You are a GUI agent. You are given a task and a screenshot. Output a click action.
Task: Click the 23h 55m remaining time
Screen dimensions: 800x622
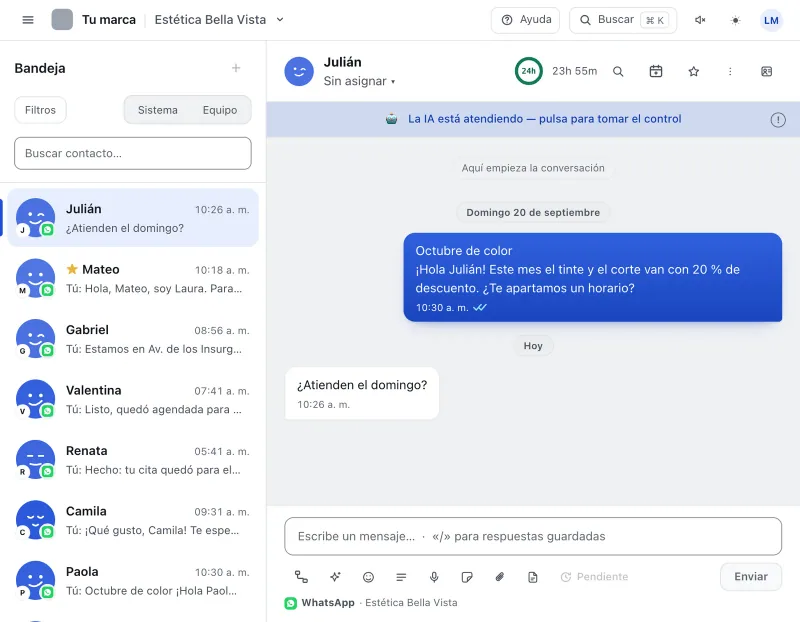click(574, 71)
